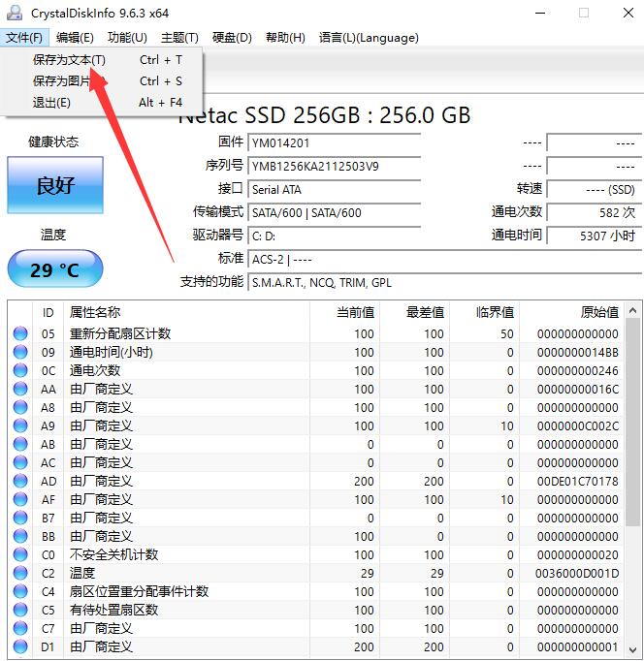Click the serial number field YMB1256KA2112503V9

pos(335,166)
